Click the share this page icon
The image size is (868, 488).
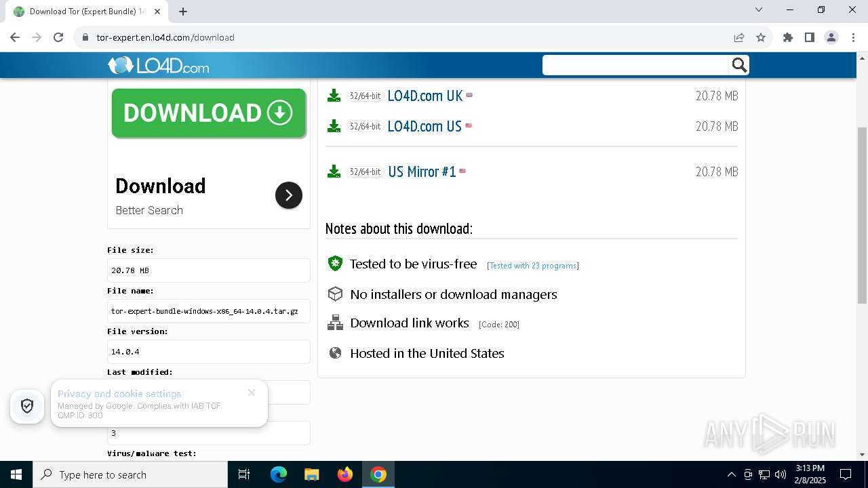click(739, 37)
